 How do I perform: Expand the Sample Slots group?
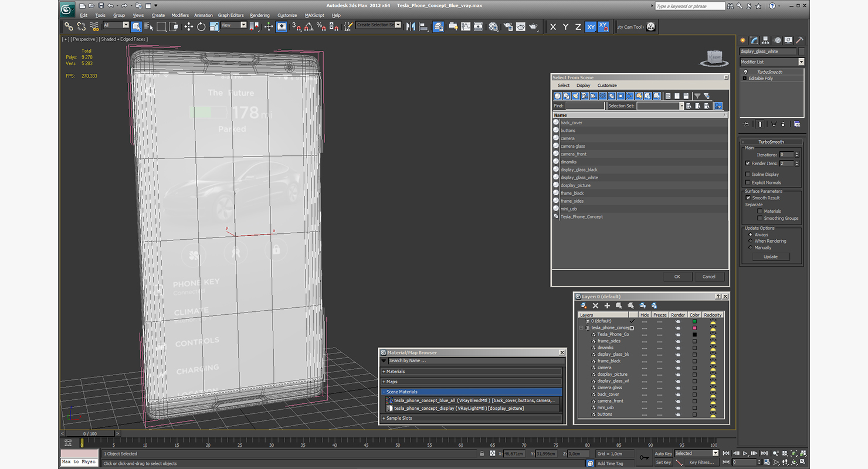(472, 418)
